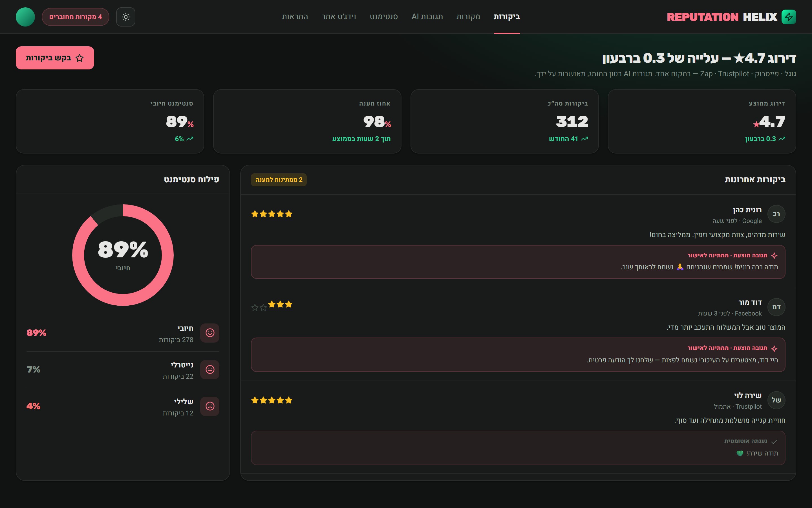Click the three-star rating of דוד מור's review
Viewport: 812px width, 508px height.
coord(272,305)
